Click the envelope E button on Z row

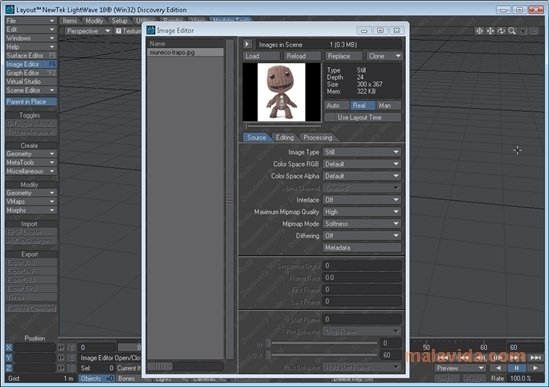[71, 368]
